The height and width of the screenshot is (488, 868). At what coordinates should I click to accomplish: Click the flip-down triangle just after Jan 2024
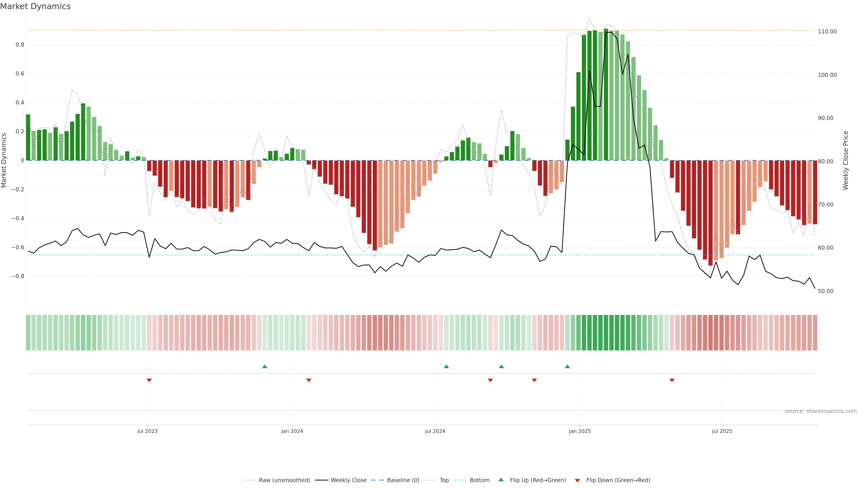[x=309, y=380]
